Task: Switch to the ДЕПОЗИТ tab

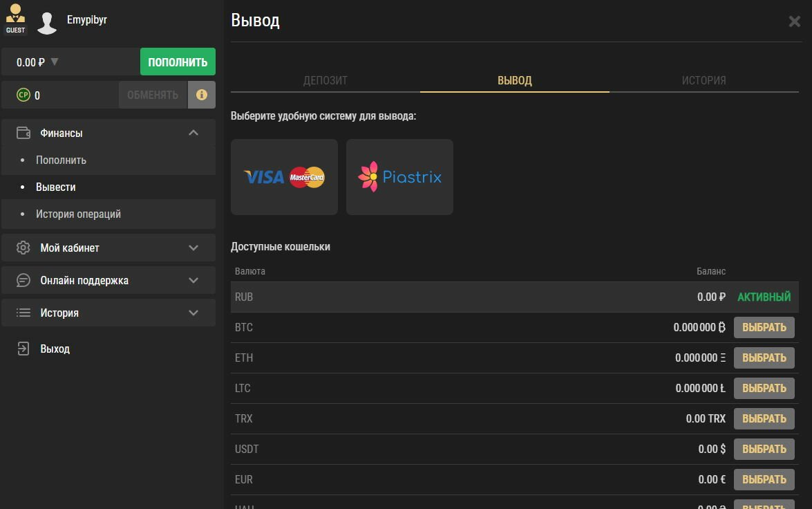Action: point(325,80)
